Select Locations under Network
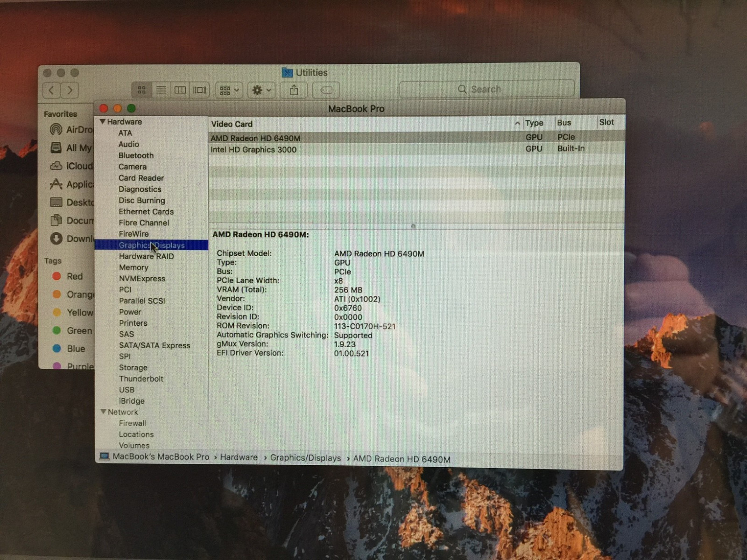Image resolution: width=747 pixels, height=560 pixels. click(x=136, y=434)
